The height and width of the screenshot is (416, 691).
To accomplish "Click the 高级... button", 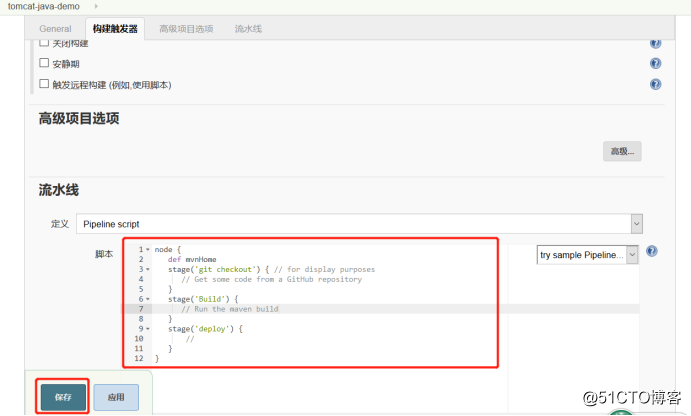I will (x=622, y=151).
